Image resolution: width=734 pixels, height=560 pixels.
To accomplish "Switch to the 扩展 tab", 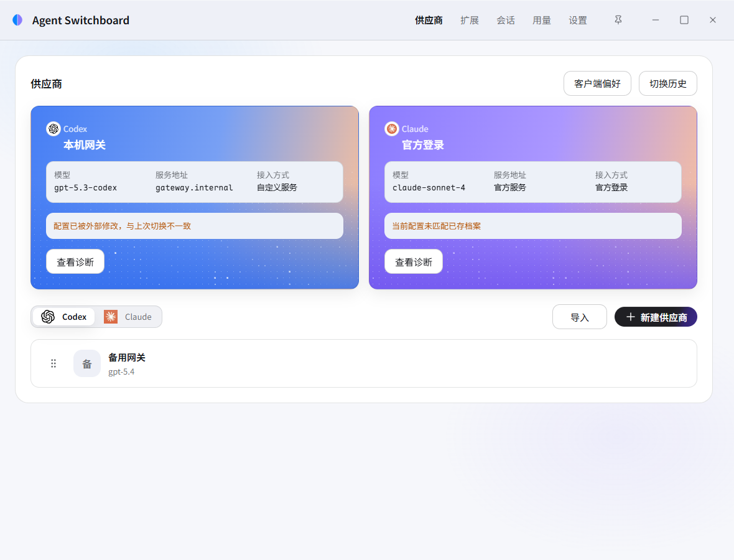I will point(470,20).
